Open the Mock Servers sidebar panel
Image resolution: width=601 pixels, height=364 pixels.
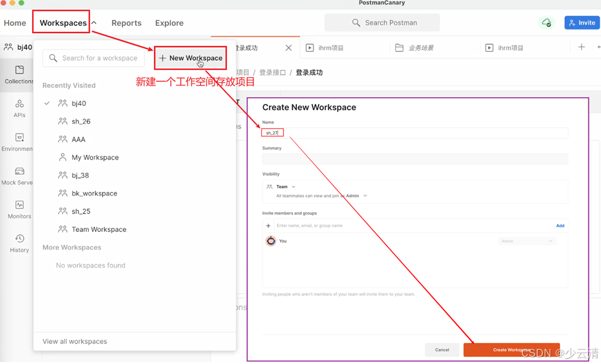[x=17, y=176]
